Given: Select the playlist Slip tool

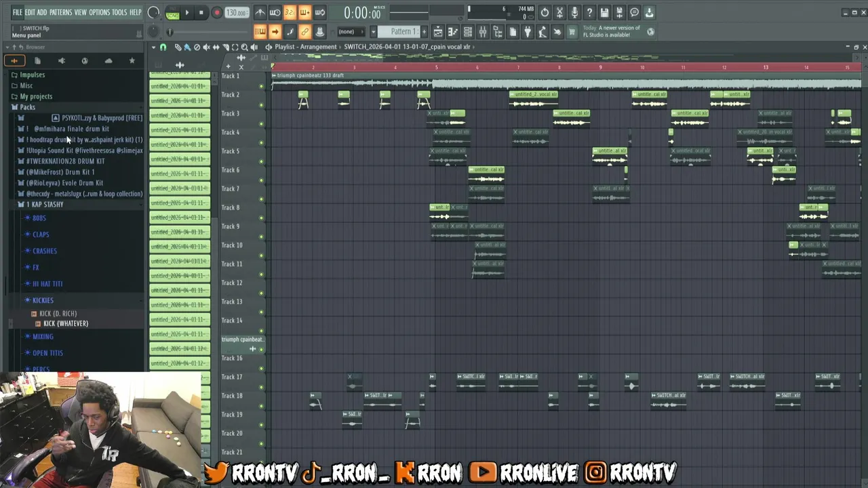Looking at the screenshot, I should coord(216,47).
